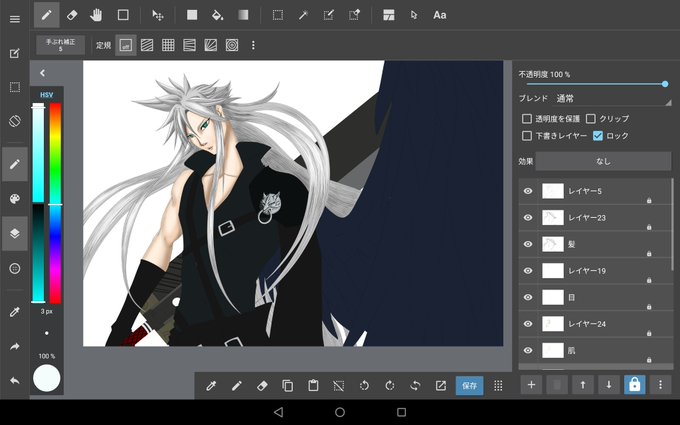Open snap guide more options menu

click(x=253, y=45)
